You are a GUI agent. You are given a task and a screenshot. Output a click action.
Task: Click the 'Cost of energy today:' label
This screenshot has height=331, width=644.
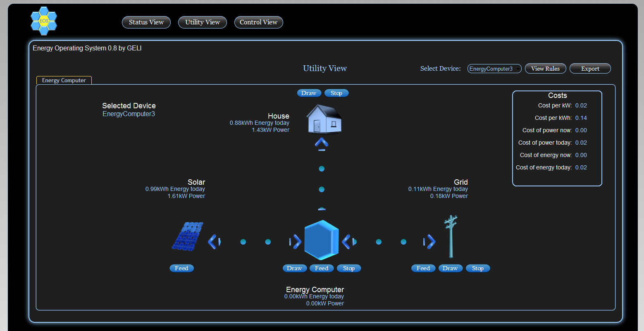[544, 167]
